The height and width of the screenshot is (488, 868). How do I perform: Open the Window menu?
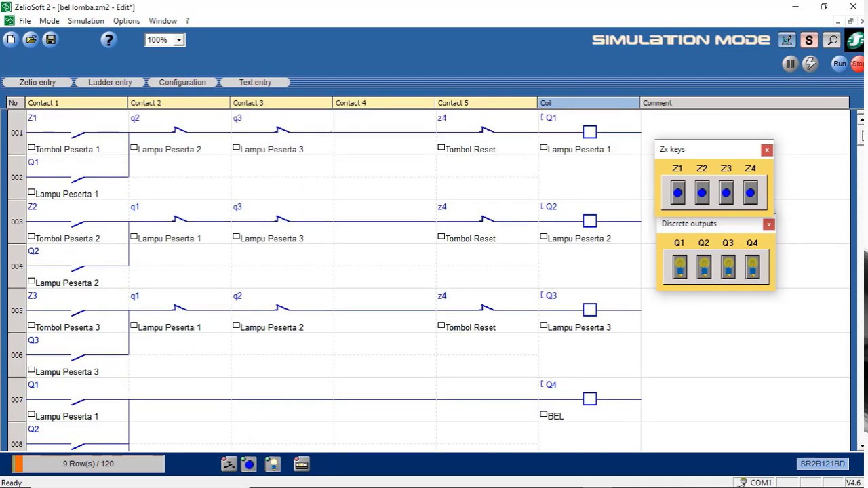click(163, 21)
